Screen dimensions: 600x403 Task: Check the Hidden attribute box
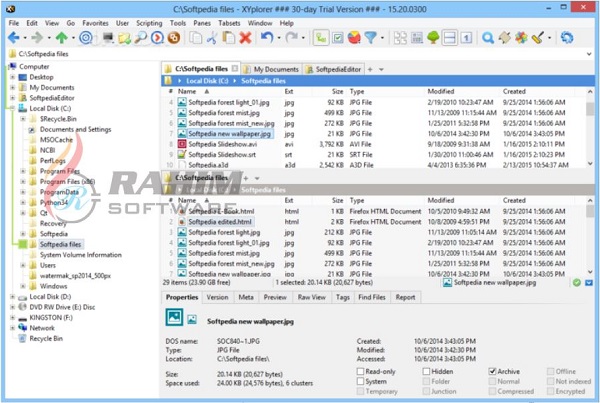point(426,371)
